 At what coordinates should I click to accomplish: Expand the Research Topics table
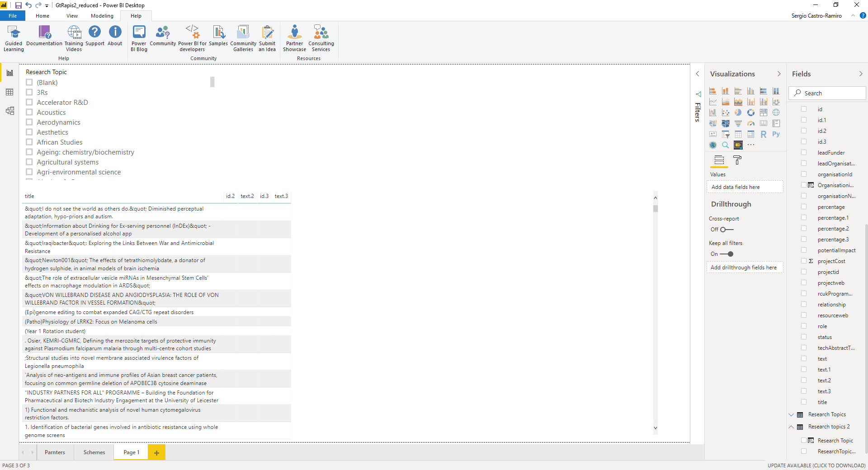pos(791,415)
